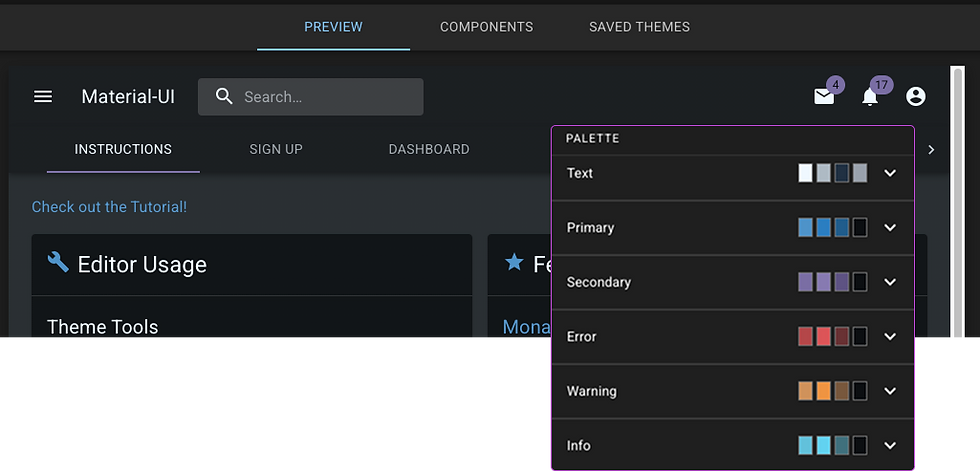Screen dimensions: 980x471
Task: Expand the Warning palette section
Action: 890,391
